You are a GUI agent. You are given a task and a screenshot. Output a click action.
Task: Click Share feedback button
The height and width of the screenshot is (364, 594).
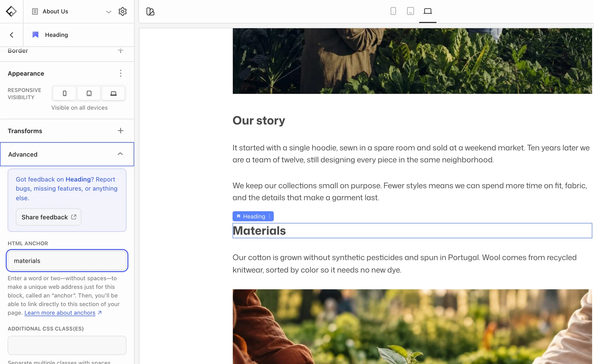point(49,217)
